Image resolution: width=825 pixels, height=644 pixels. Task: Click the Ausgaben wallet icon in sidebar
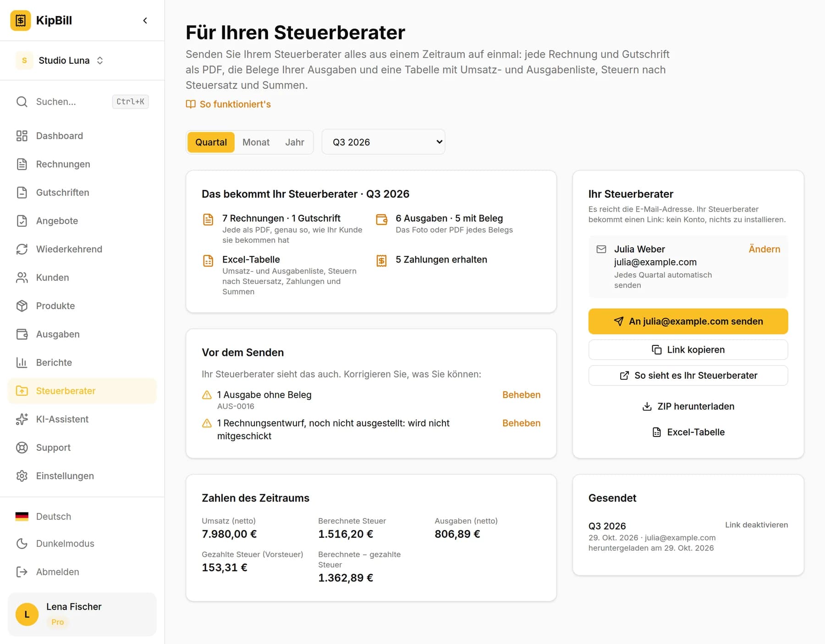[x=22, y=334]
